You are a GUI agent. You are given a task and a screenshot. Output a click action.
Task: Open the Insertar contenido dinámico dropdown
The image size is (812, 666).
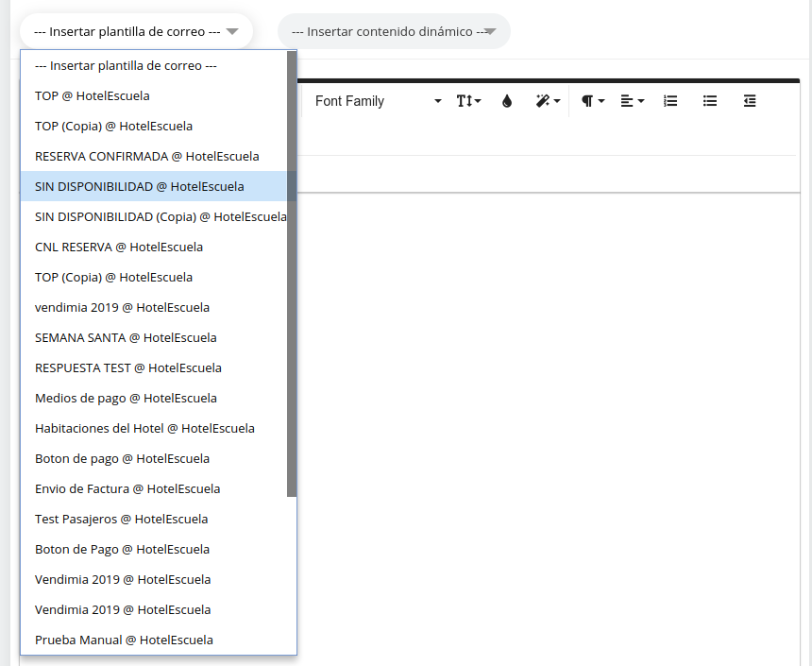(x=394, y=31)
